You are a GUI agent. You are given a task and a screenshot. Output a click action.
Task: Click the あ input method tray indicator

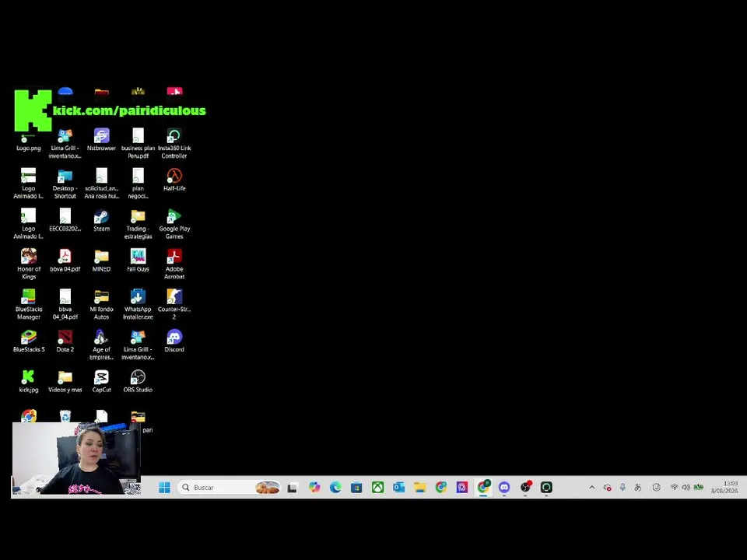(637, 487)
